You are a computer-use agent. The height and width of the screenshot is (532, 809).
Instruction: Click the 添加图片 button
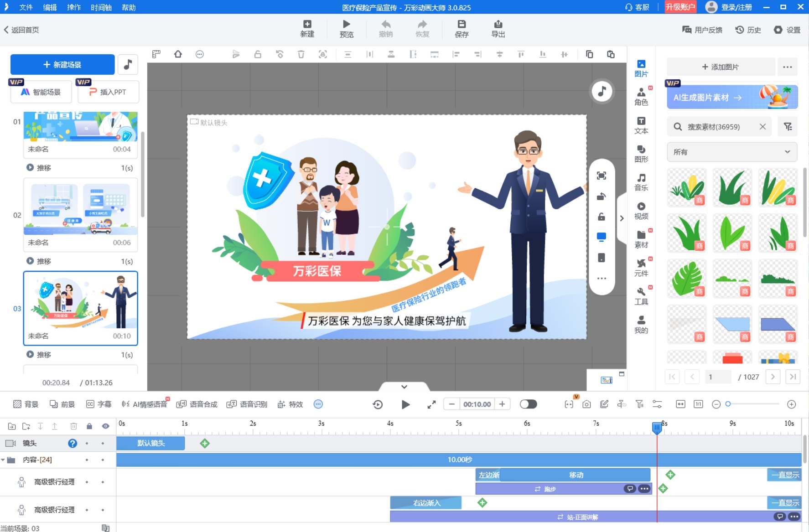pyautogui.click(x=720, y=67)
